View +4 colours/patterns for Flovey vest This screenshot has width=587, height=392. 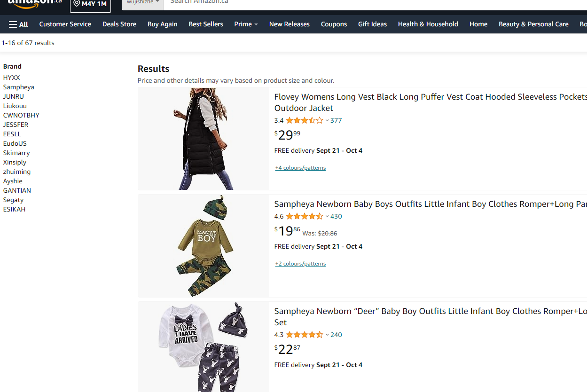click(300, 168)
